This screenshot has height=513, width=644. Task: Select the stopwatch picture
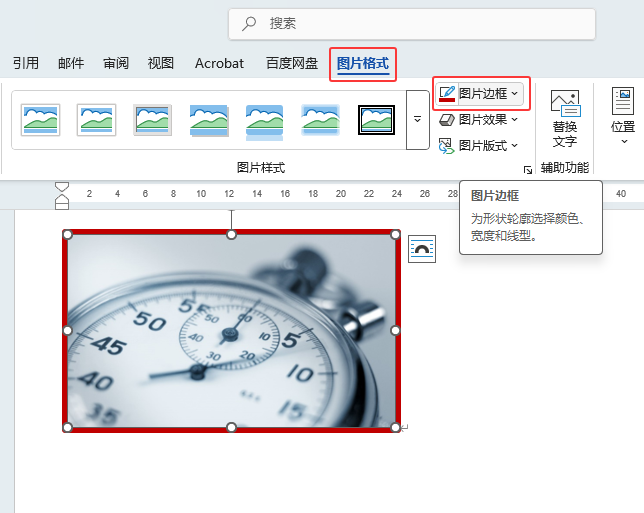click(231, 331)
